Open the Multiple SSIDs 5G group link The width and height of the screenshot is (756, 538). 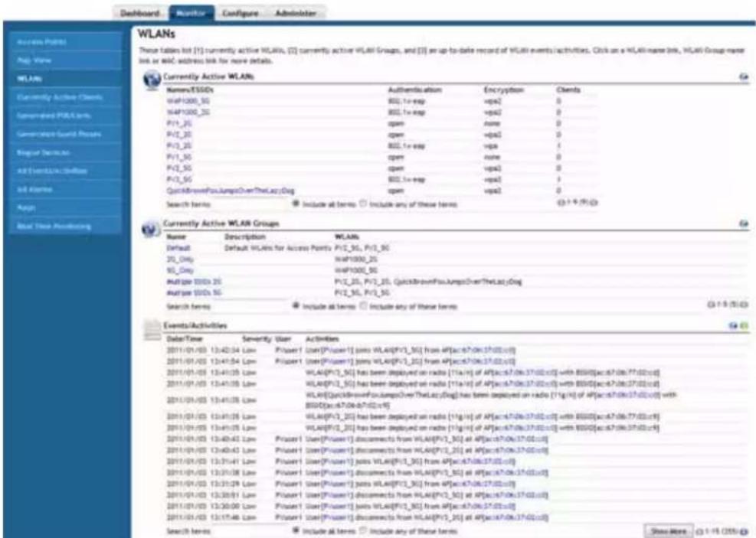[x=194, y=293]
